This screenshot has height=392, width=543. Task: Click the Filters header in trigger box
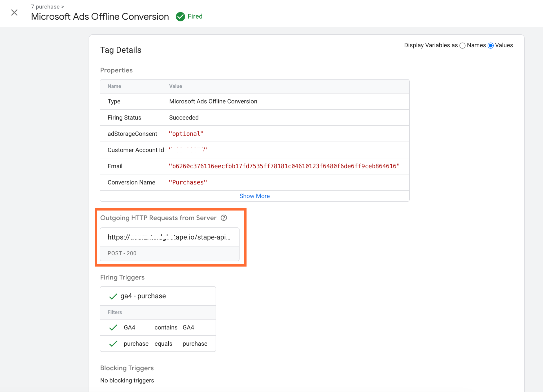pos(115,312)
